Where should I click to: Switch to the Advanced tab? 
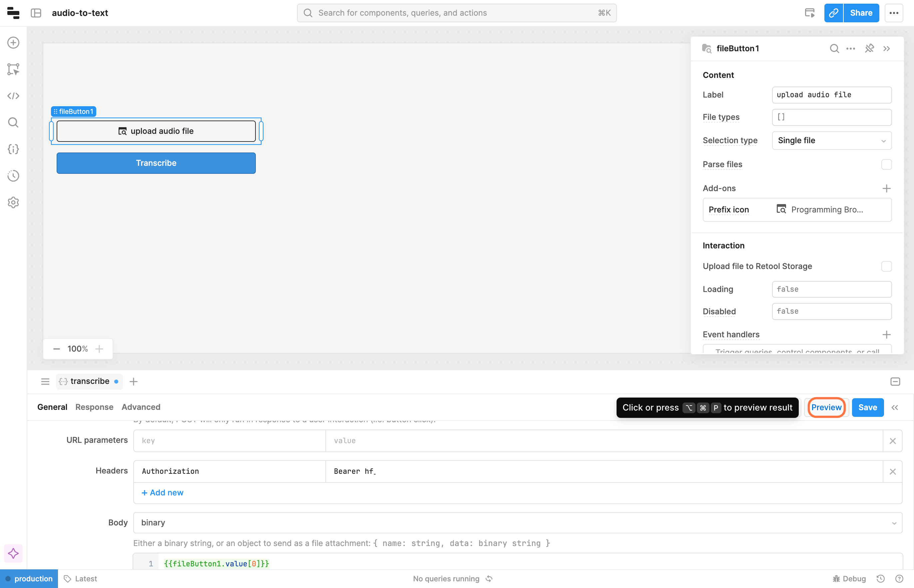pyautogui.click(x=141, y=407)
